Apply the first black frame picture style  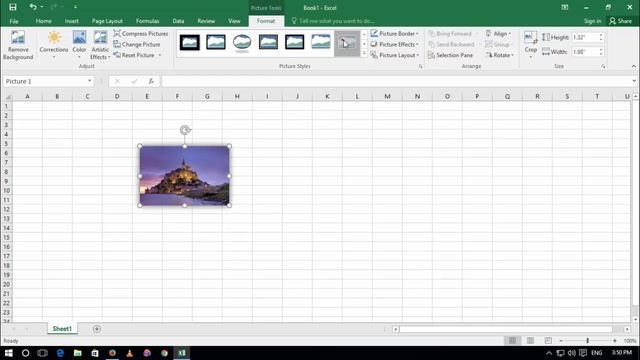click(x=190, y=42)
